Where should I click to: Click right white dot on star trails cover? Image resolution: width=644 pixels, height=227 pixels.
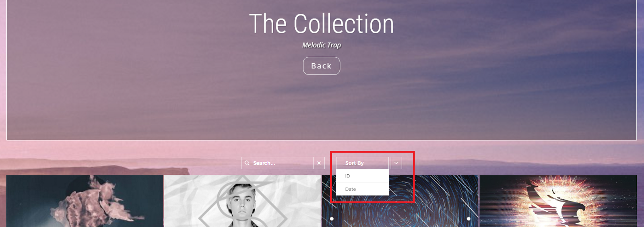(469, 219)
